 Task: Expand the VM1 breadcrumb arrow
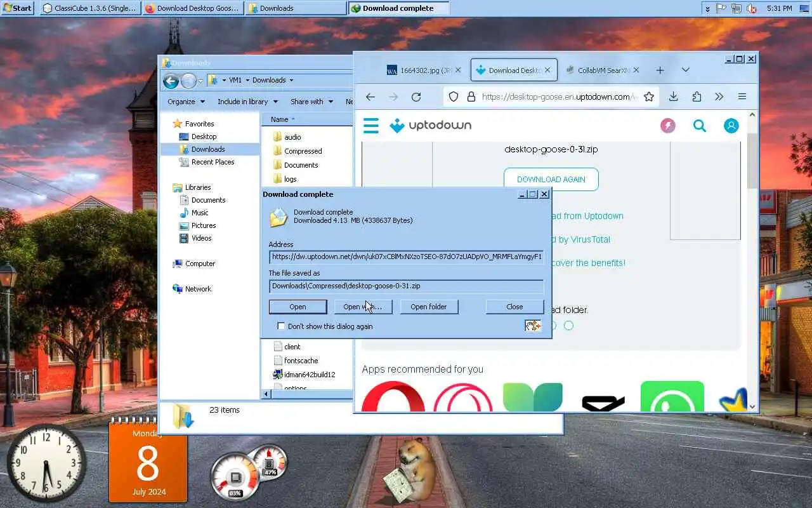pos(247,80)
